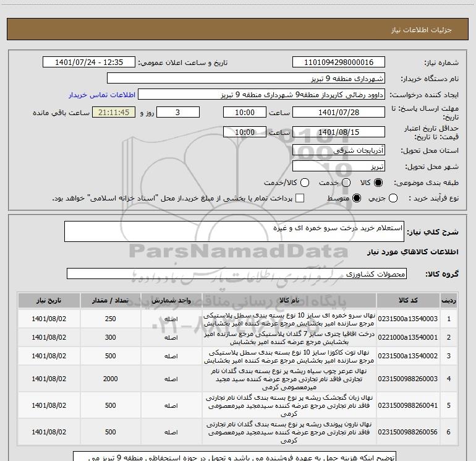This screenshot has height=461, width=476.
Task: Click delivery province field آذربایجان شرقی
Action: [339, 150]
